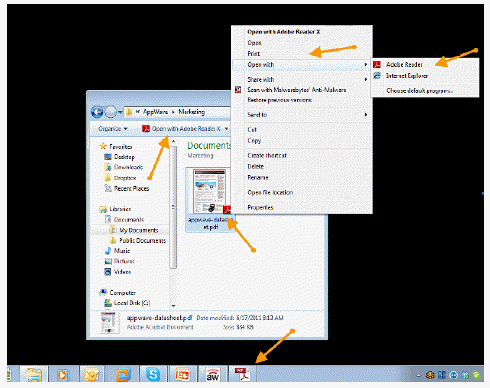Select Choose default program option
Screen dimensions: 490x388
click(419, 90)
